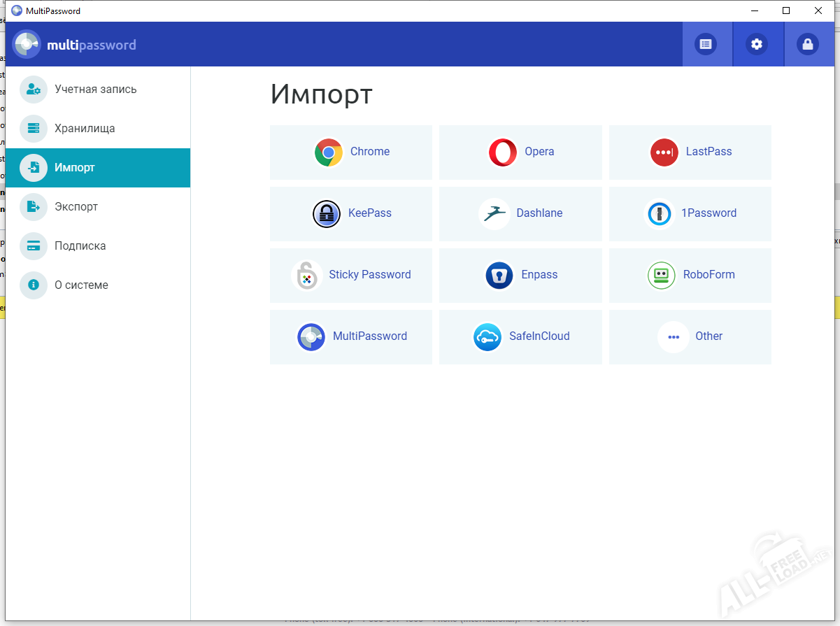Lock the vault with the padlock icon
Image resolution: width=840 pixels, height=626 pixels.
pos(808,44)
